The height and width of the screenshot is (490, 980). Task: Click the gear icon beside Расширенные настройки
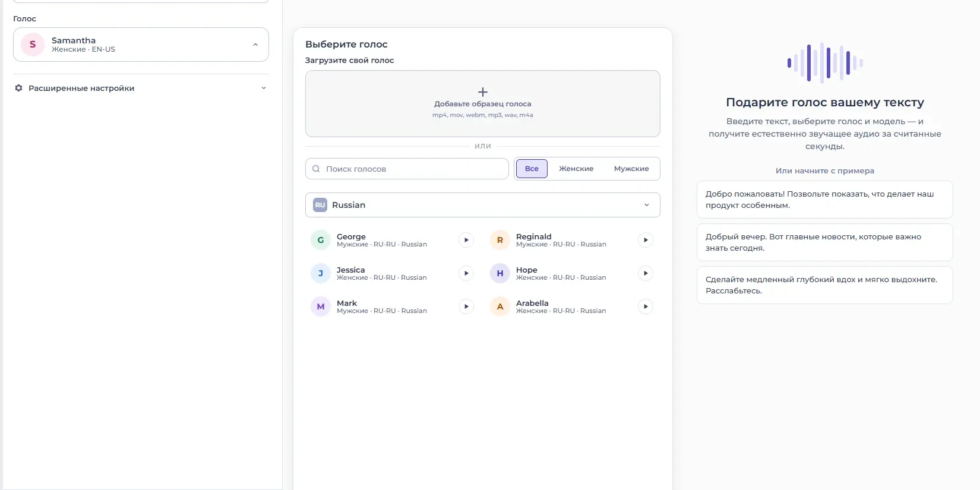(18, 88)
